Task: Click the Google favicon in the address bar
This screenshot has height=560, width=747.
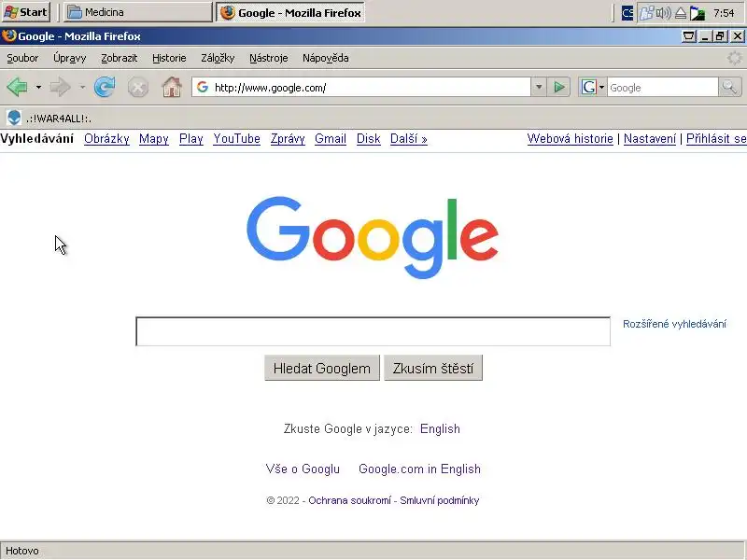Action: (x=203, y=87)
